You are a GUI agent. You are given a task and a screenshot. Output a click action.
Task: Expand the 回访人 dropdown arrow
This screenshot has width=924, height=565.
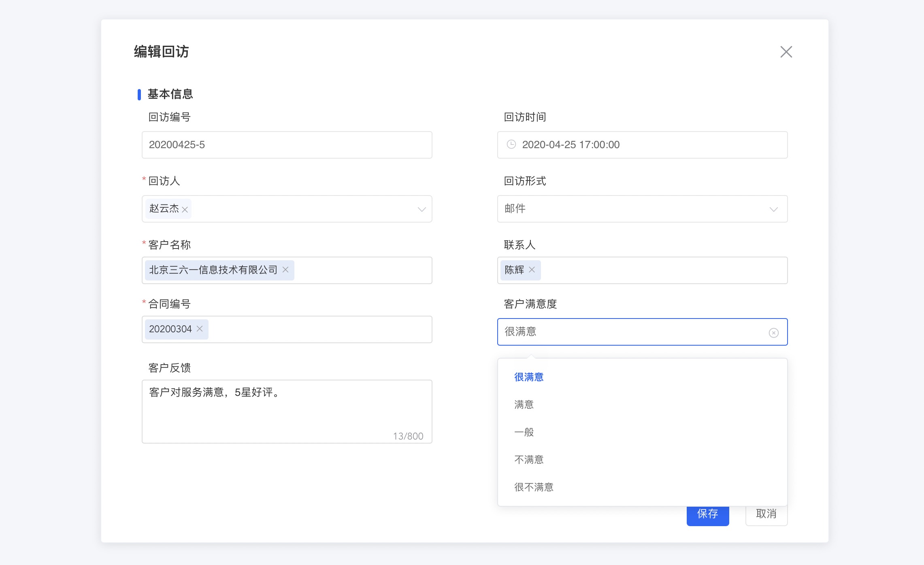[422, 209]
